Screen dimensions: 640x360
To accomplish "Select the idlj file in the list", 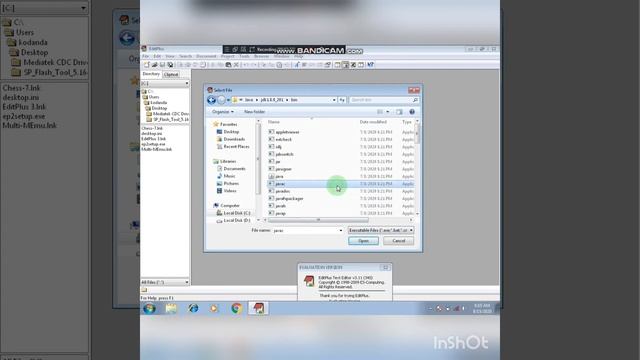I will [x=278, y=147].
